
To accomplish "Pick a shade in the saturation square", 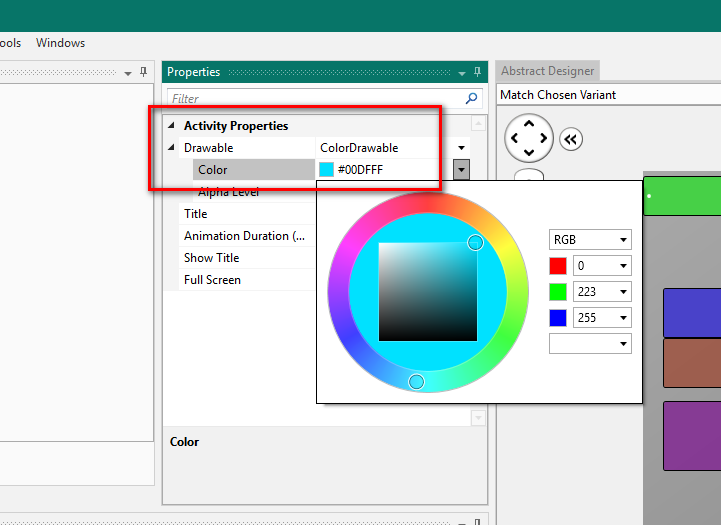I will click(428, 292).
